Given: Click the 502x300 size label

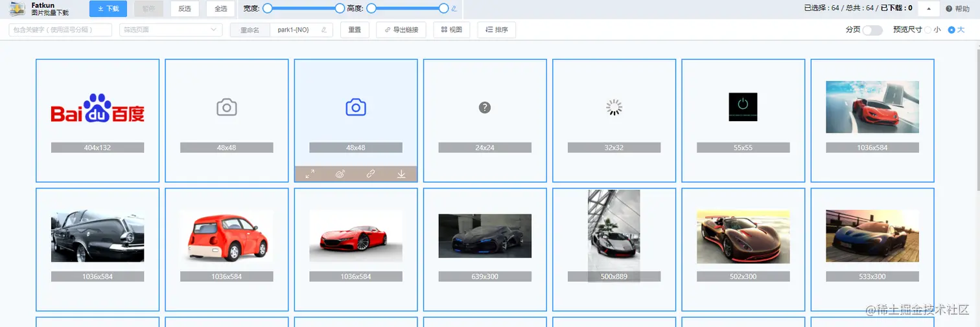Looking at the screenshot, I should [x=743, y=276].
